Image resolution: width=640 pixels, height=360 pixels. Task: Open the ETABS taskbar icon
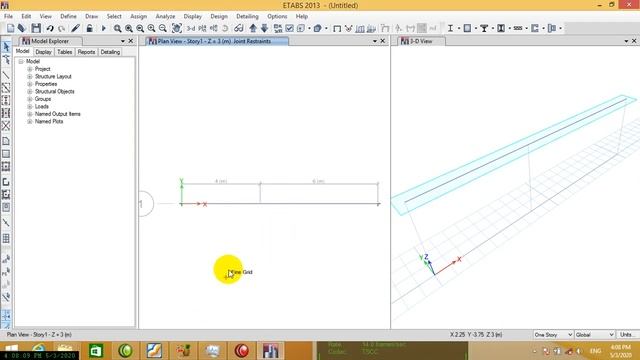(x=270, y=351)
